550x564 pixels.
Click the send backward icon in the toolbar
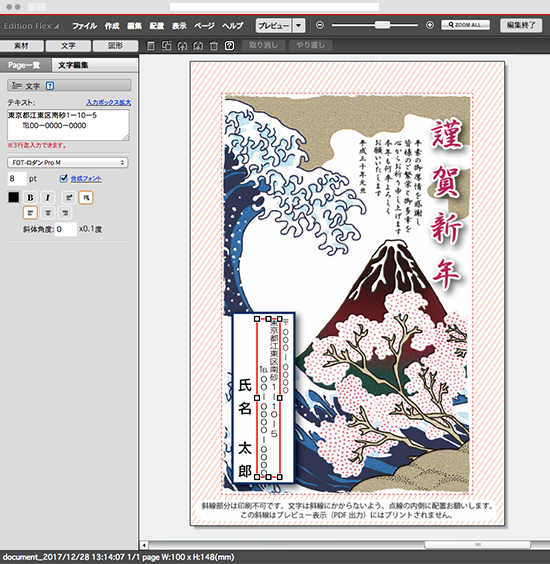click(198, 46)
